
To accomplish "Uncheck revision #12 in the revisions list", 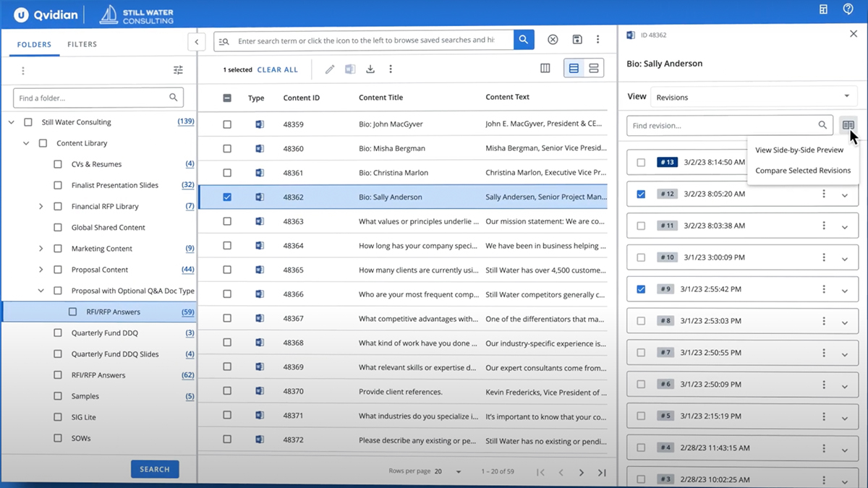I will coord(641,194).
